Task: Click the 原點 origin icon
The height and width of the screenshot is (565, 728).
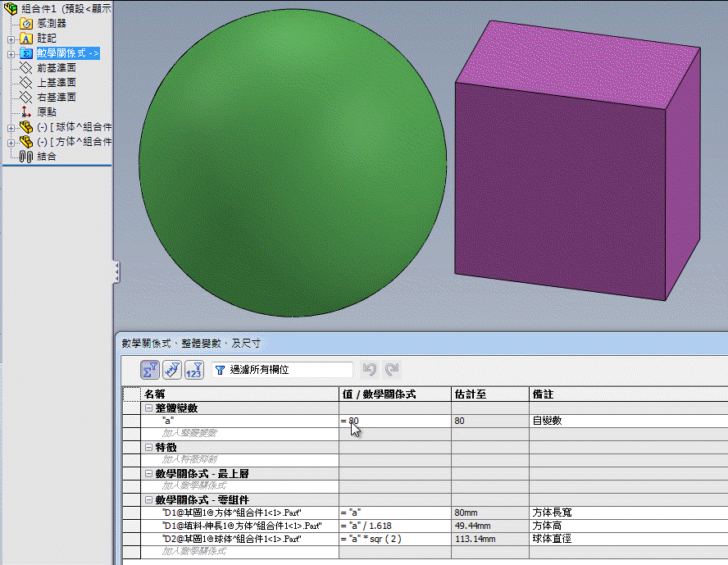Action: (26, 112)
